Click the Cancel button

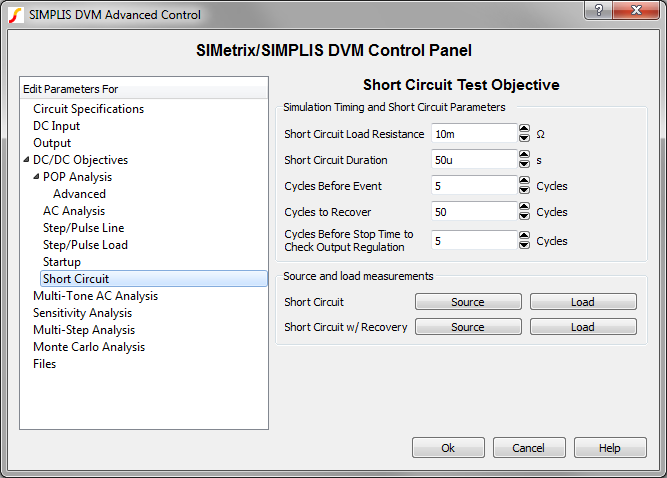click(528, 448)
